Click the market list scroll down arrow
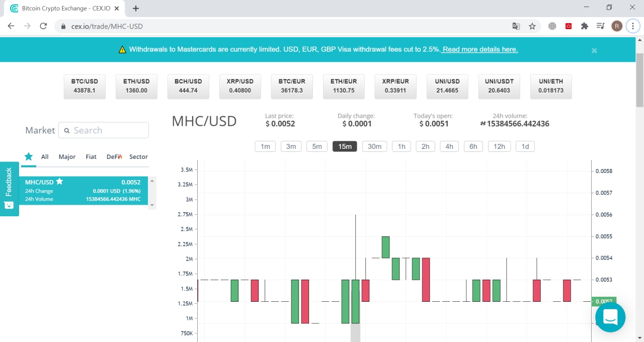The width and height of the screenshot is (644, 342). coord(152,205)
